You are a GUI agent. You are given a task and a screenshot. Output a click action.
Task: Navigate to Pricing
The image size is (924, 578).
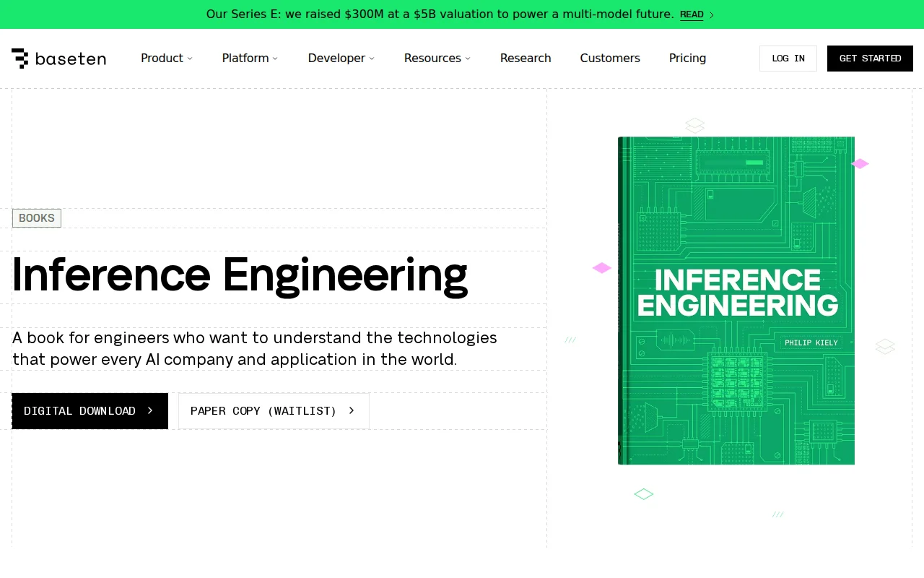[687, 59]
